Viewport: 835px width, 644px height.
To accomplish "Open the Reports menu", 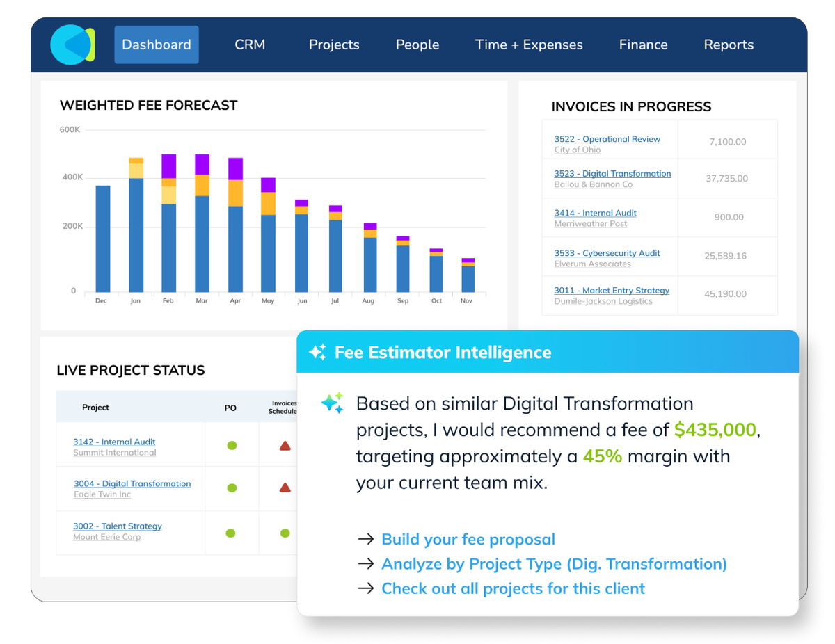I will point(729,45).
